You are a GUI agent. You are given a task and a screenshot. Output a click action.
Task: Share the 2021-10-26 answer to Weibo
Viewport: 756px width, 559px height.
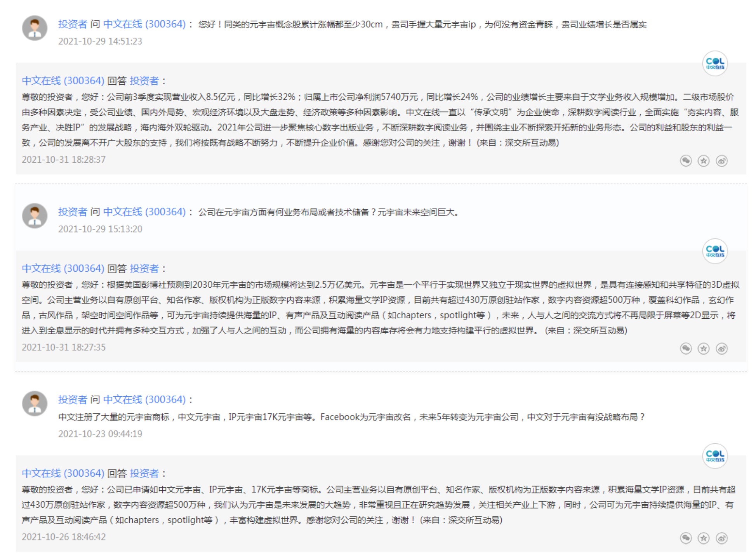pyautogui.click(x=721, y=538)
